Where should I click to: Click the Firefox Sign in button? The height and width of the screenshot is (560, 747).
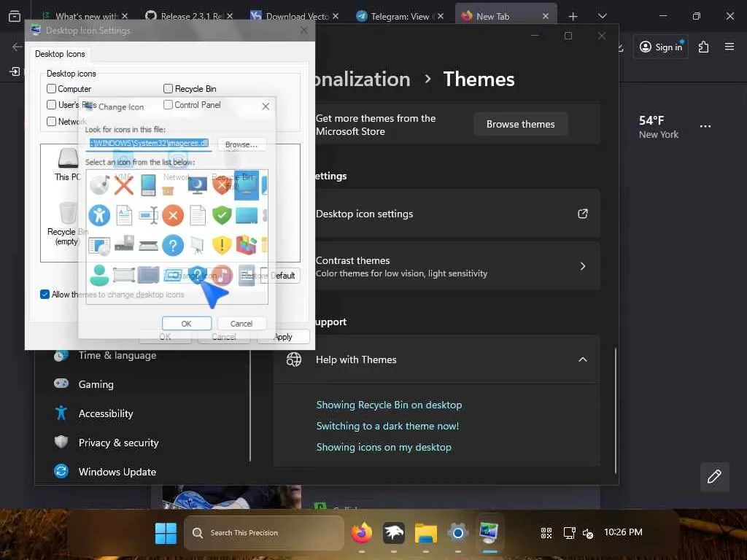coord(661,47)
